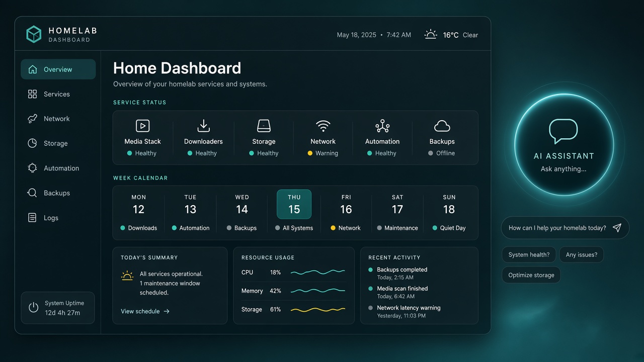
Task: Click the Storage drive icon in Service Status
Action: 264,126
